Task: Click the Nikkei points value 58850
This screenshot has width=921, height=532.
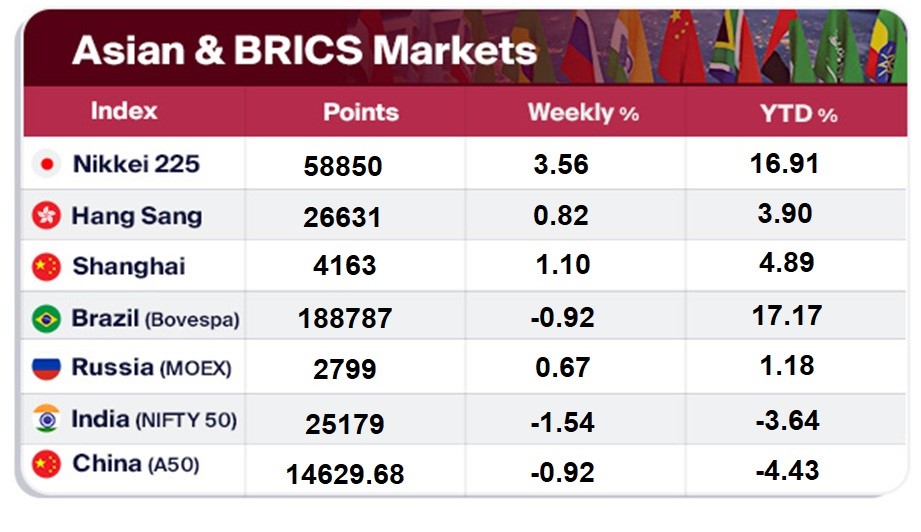Action: 343,166
